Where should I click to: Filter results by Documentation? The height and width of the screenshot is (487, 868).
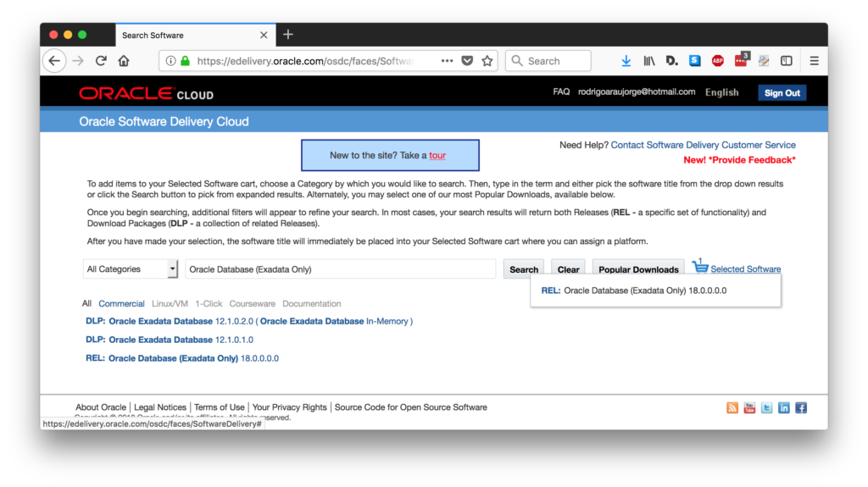tap(312, 303)
